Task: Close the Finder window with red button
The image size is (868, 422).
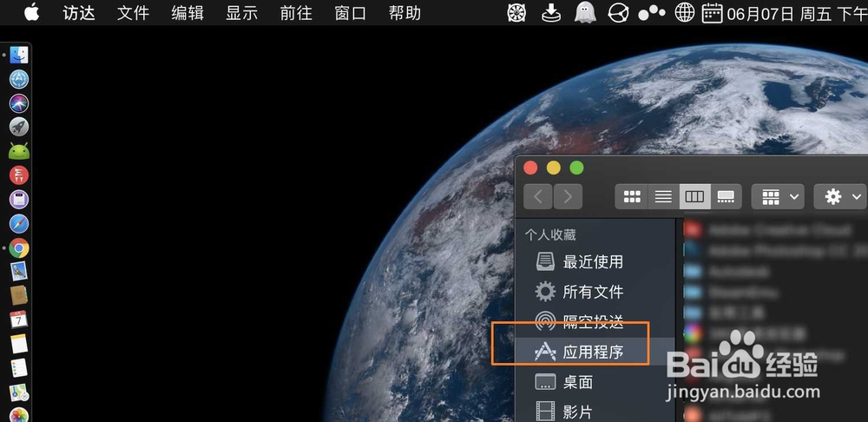Action: click(530, 168)
